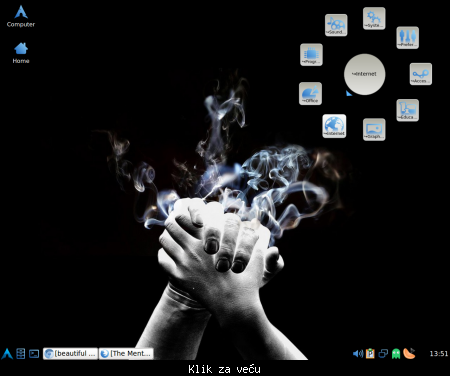Click the green ghost tray icon

coord(396,354)
